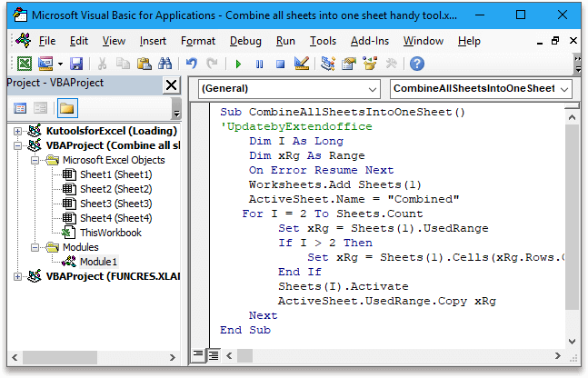Click the Project pane toolbar overflow arrow
The width and height of the screenshot is (588, 378).
(176, 108)
